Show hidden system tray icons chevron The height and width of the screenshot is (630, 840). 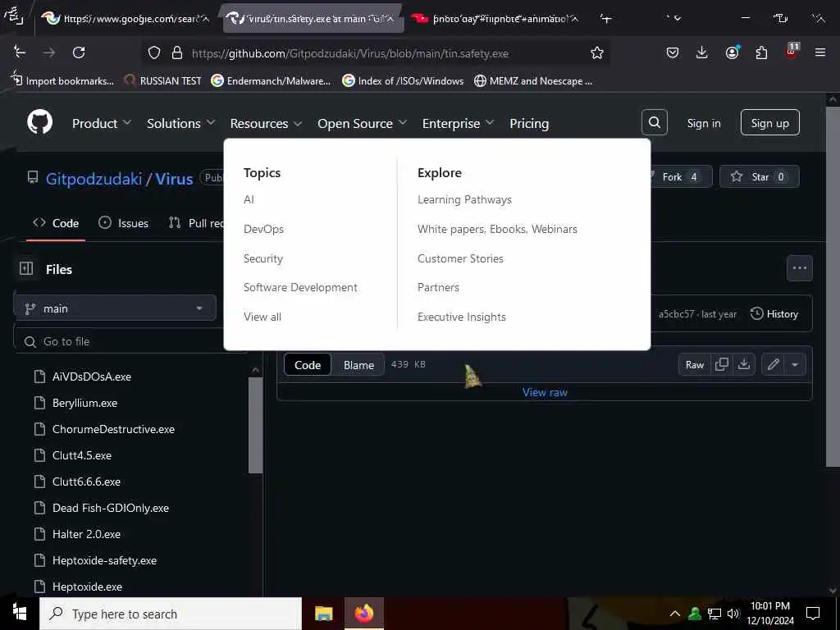coord(675,614)
